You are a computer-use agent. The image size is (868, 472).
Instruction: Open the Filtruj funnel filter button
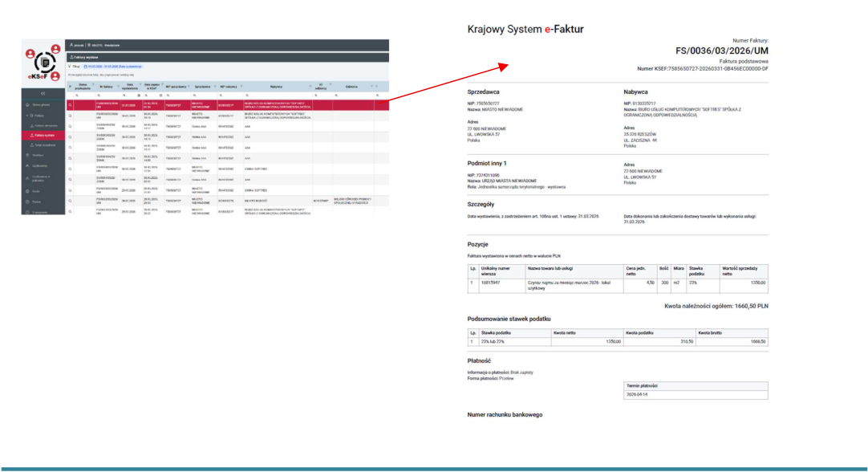[x=74, y=67]
